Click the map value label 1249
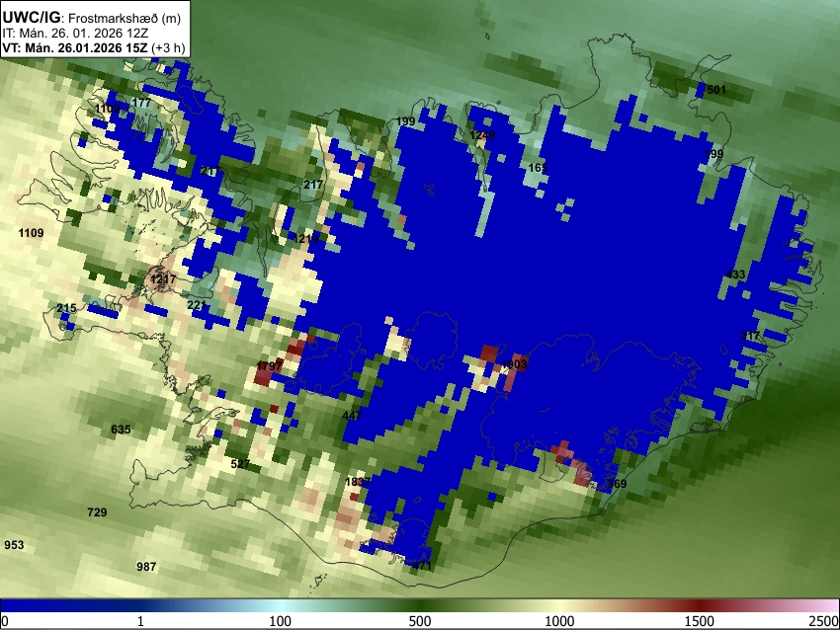Image resolution: width=840 pixels, height=630 pixels. tap(482, 135)
